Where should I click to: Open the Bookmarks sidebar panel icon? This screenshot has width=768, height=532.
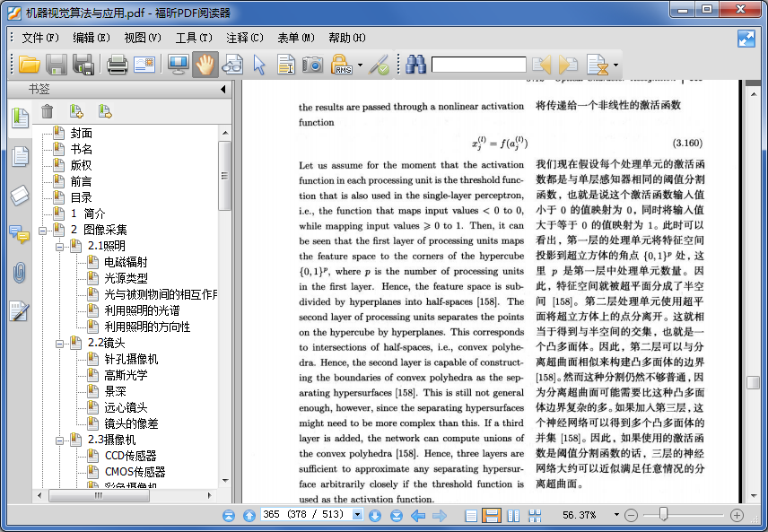[x=20, y=118]
